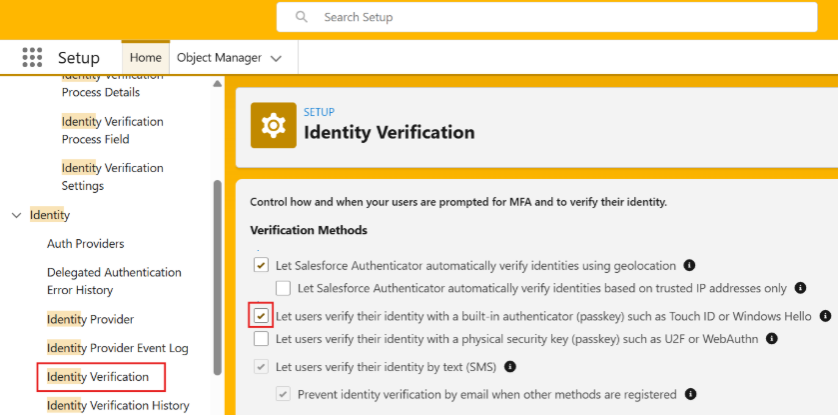The image size is (840, 415).
Task: Click into the Search Setup field
Action: 547,17
